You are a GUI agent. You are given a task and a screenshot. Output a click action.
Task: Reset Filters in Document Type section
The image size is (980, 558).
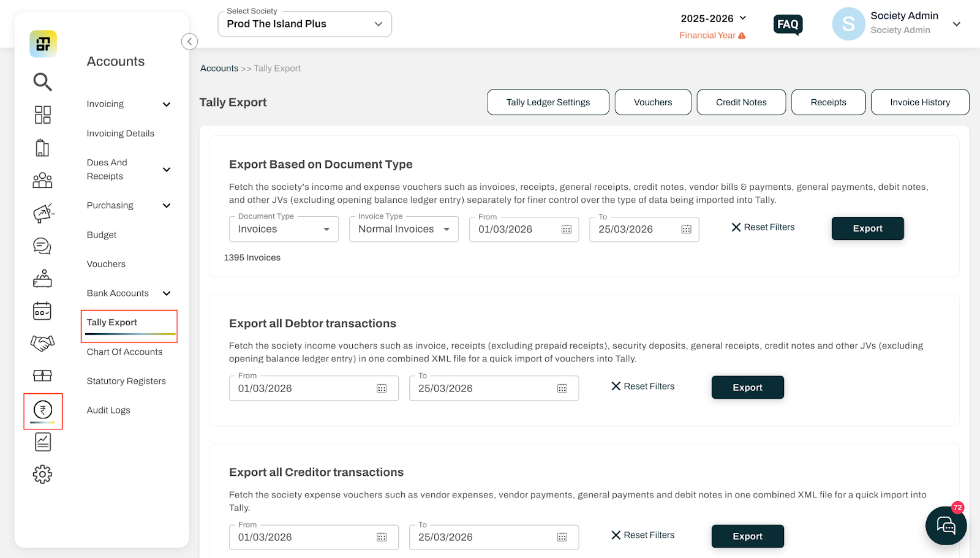[x=763, y=227]
